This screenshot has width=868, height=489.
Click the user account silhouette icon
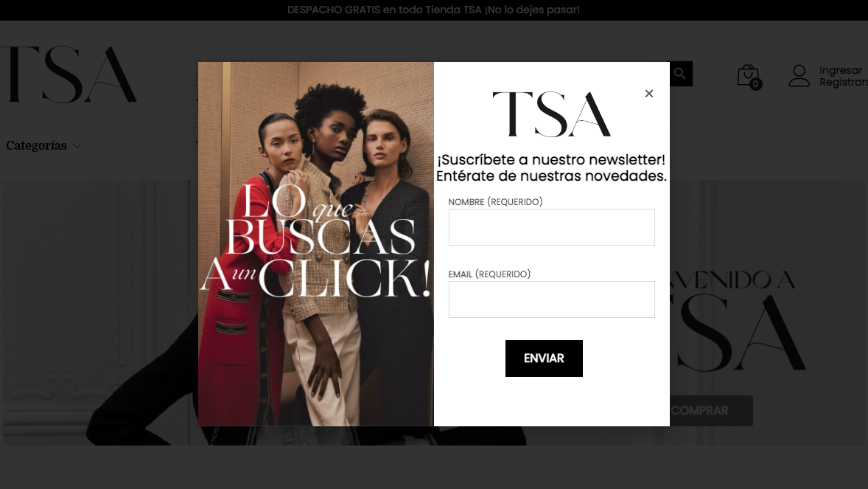pyautogui.click(x=799, y=76)
